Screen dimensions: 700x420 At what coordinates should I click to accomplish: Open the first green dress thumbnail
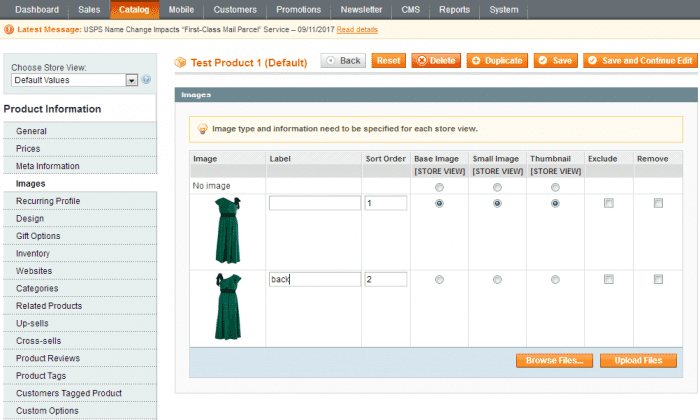point(228,230)
